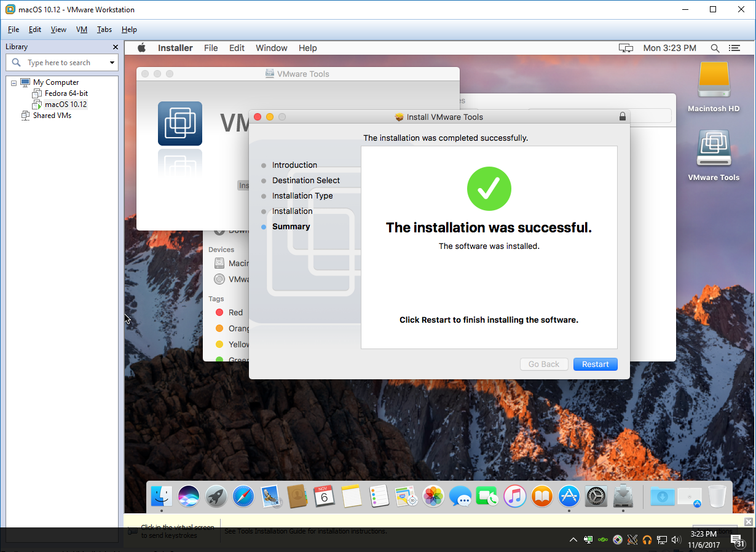Click the display icon in macOS menu bar
Viewport: 756px width, 552px height.
click(626, 48)
